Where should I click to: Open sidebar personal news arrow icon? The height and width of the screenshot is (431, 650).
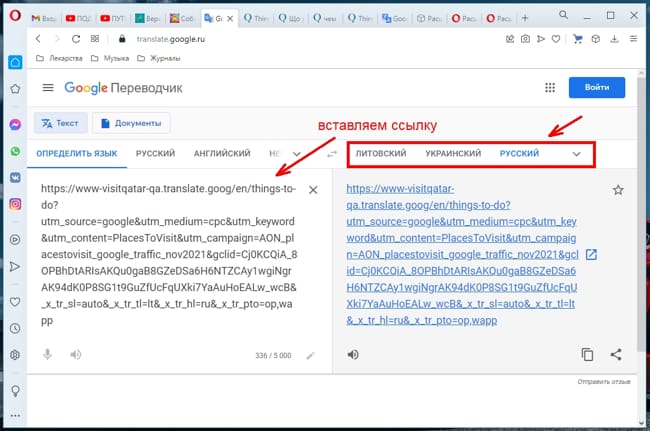[15, 266]
